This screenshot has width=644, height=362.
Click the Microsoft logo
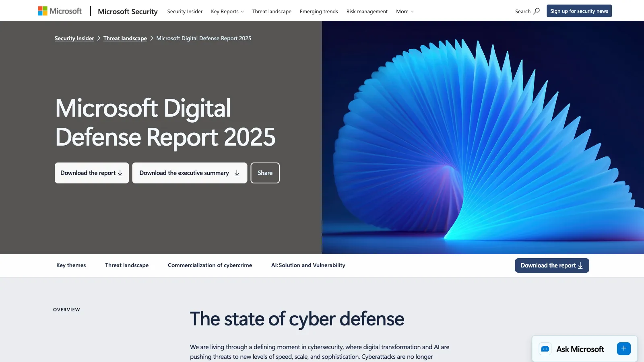[x=60, y=11]
